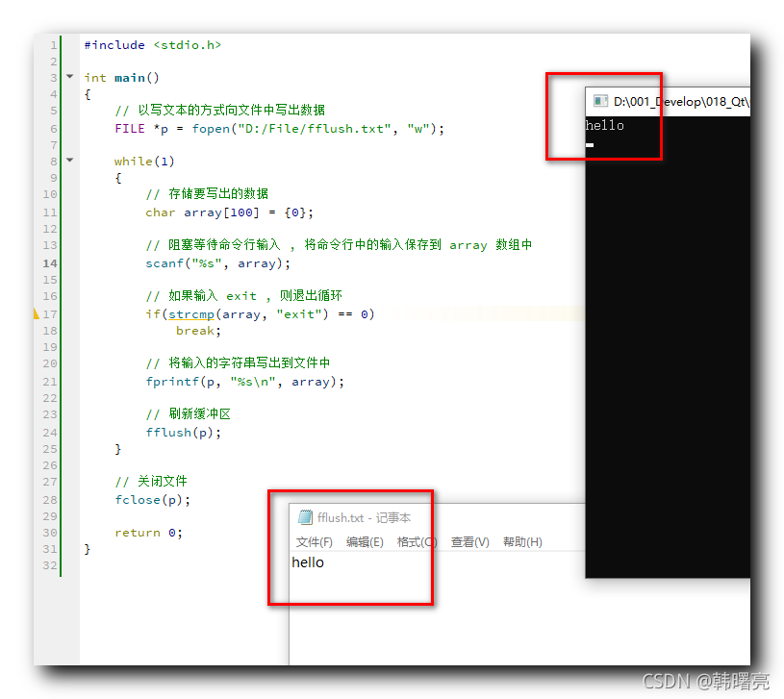Click the 'hello' output in console window

coord(604,125)
